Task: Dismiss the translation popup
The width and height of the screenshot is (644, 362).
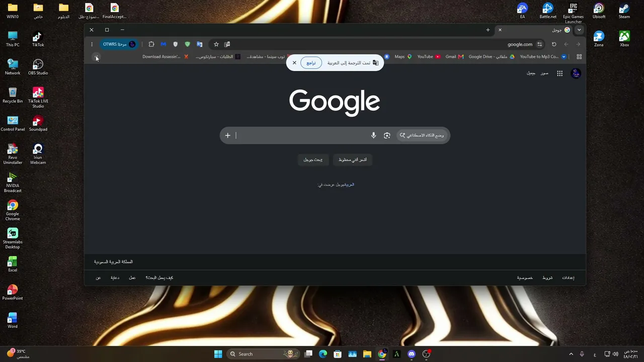Action: point(294,63)
